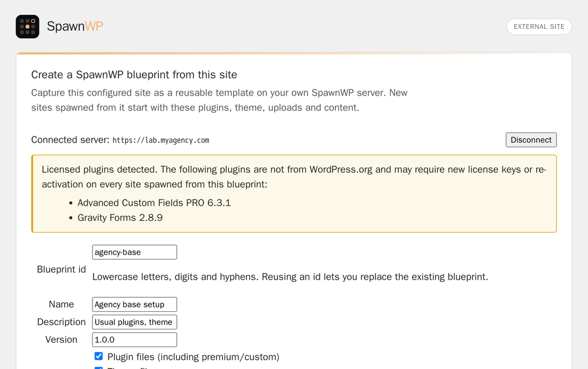Uncheck Plugin files (including premium/custom)

[x=99, y=356]
